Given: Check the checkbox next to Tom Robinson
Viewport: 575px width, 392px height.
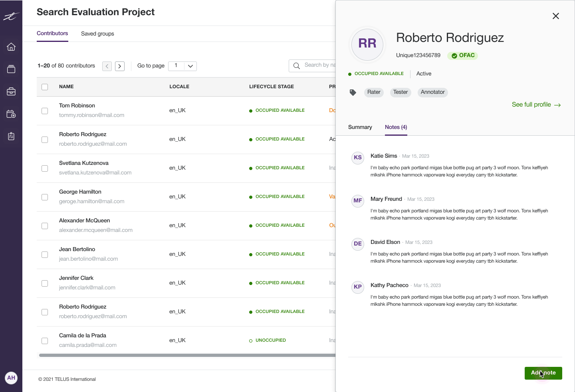Looking at the screenshot, I should 45,111.
